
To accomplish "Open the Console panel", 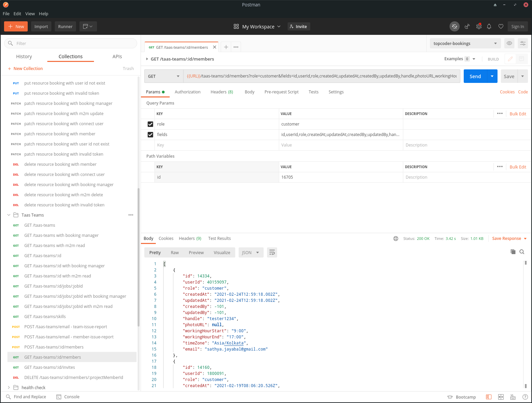I will (x=68, y=397).
